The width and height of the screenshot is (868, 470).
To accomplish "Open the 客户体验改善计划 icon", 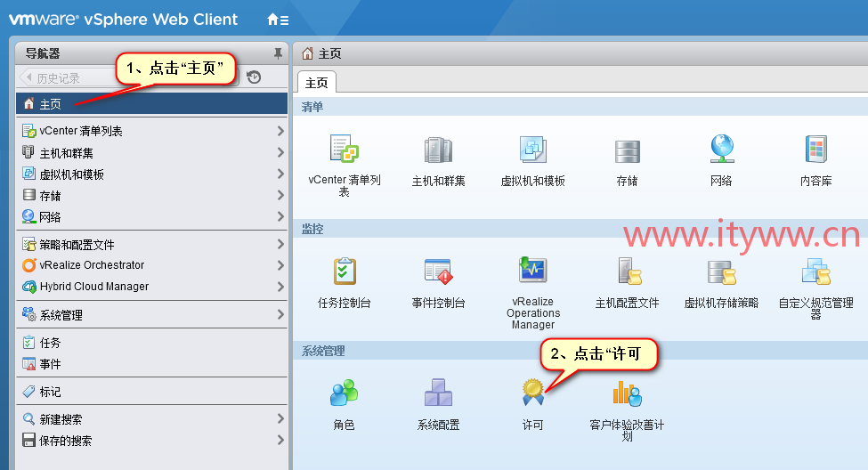I will (x=628, y=393).
